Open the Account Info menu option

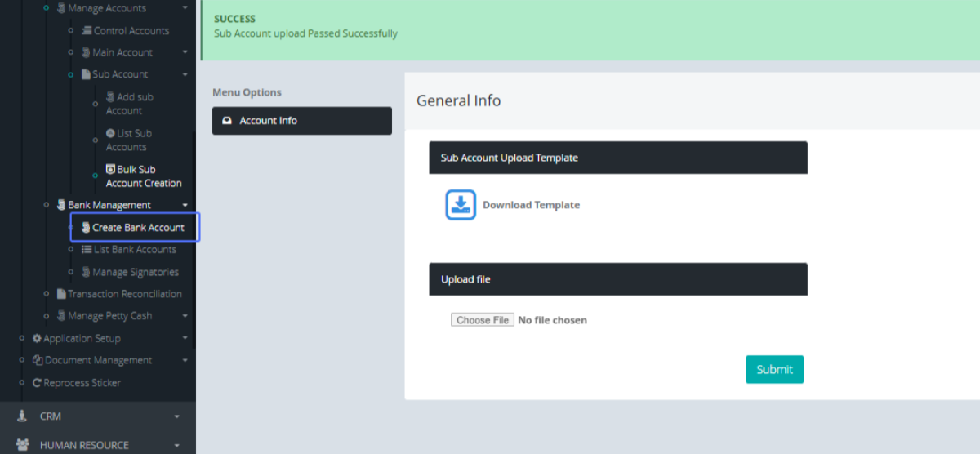[301, 121]
